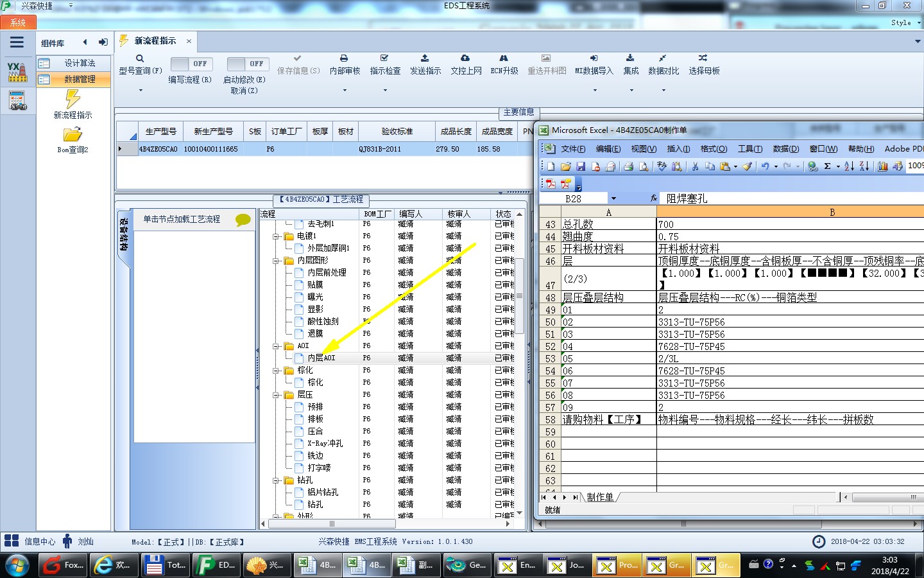Click Excel Sort Descending Z-A icon
The height and width of the screenshot is (578, 924).
[864, 166]
